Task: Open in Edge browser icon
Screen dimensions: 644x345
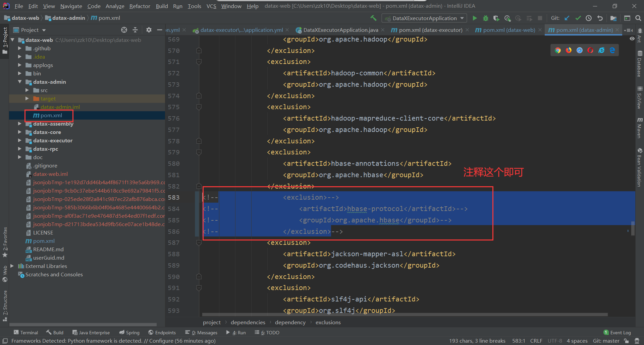Action: click(x=612, y=50)
